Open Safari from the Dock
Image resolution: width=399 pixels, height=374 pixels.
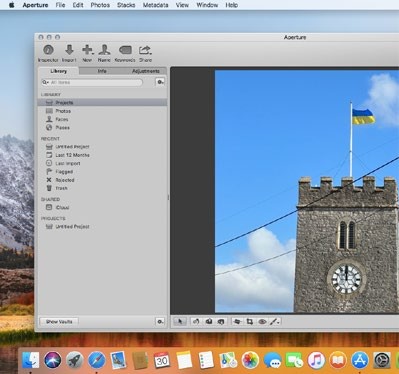click(x=97, y=360)
